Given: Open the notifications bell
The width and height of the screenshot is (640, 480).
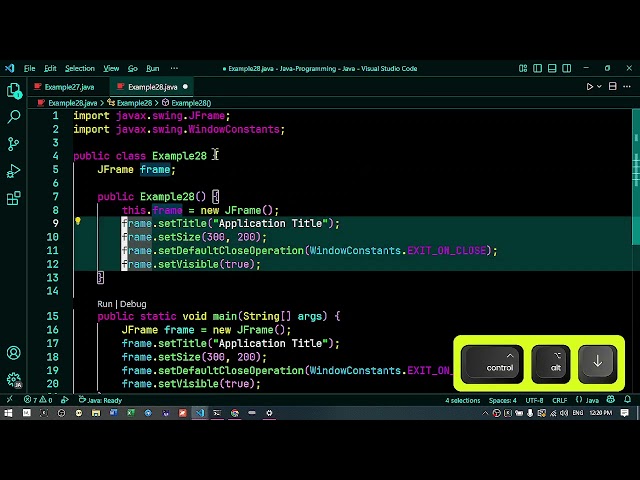Looking at the screenshot, I should tap(627, 399).
